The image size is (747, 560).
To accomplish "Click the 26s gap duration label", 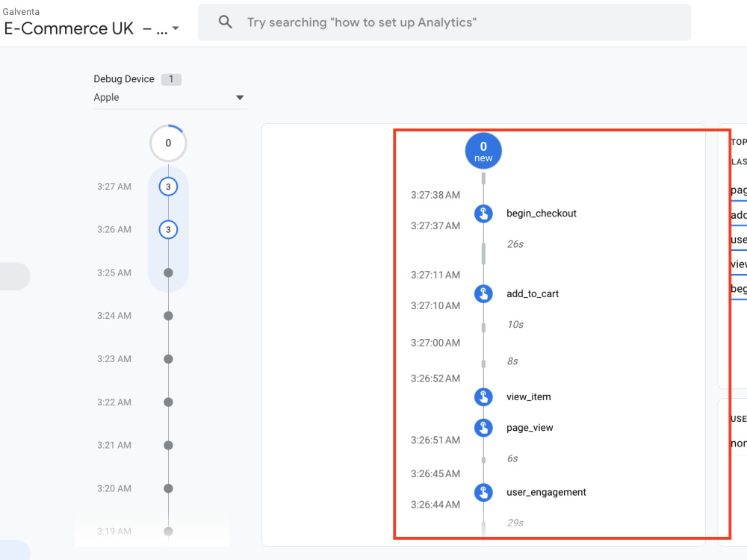I will tap(515, 244).
